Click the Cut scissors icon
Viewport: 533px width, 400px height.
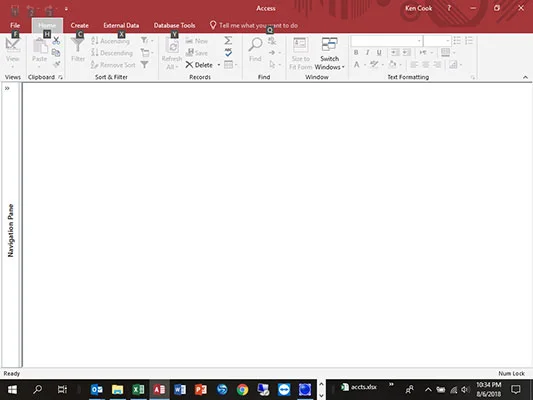coord(56,41)
